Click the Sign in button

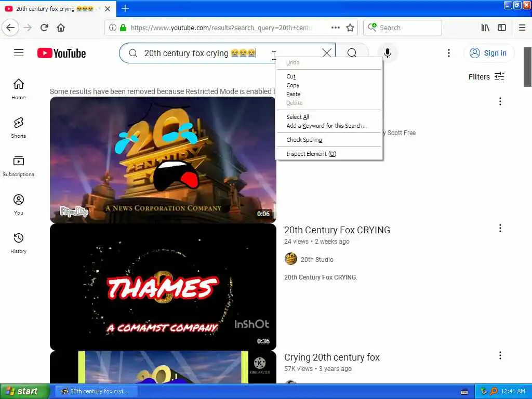[489, 53]
